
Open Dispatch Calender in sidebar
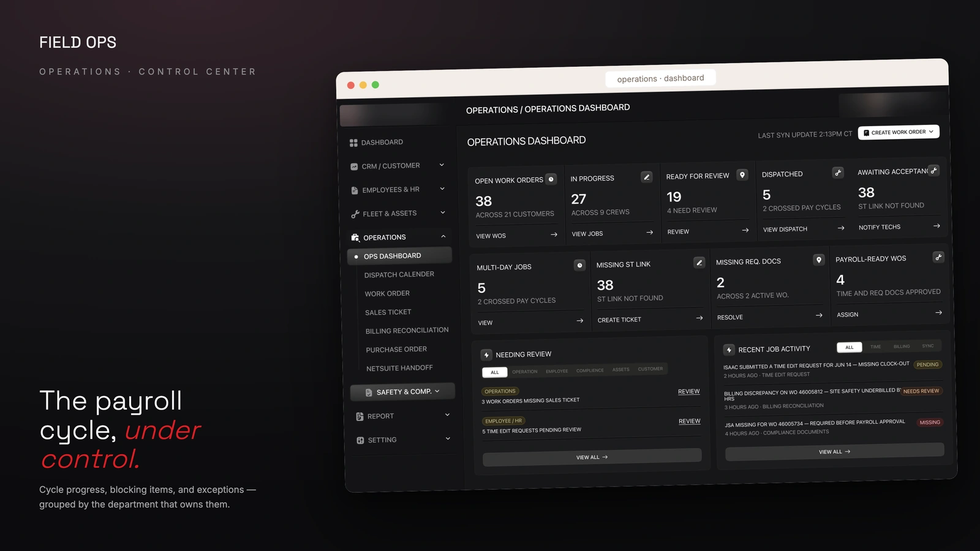click(399, 275)
